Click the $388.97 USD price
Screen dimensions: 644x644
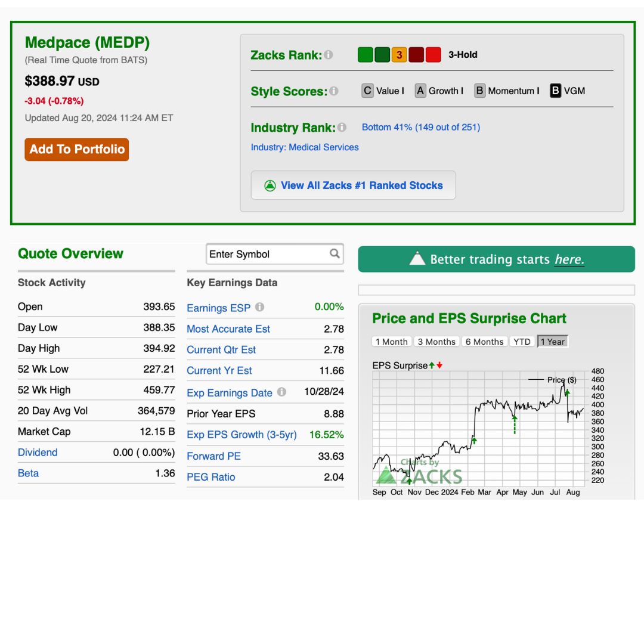click(62, 81)
